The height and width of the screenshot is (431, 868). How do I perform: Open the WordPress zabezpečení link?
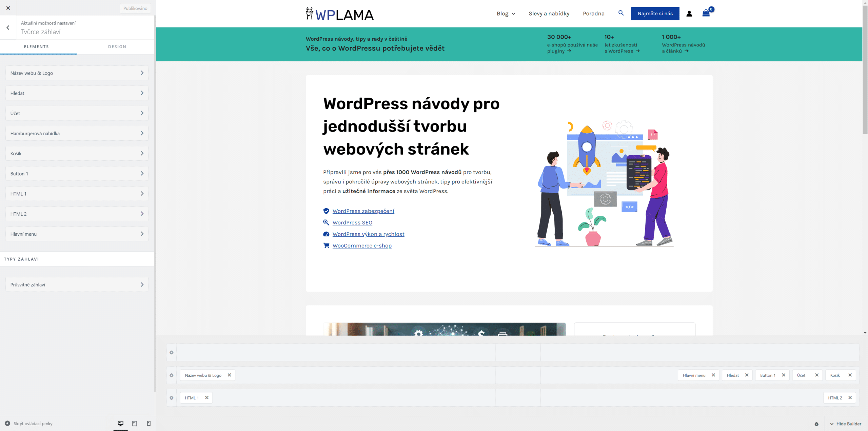[x=363, y=211]
